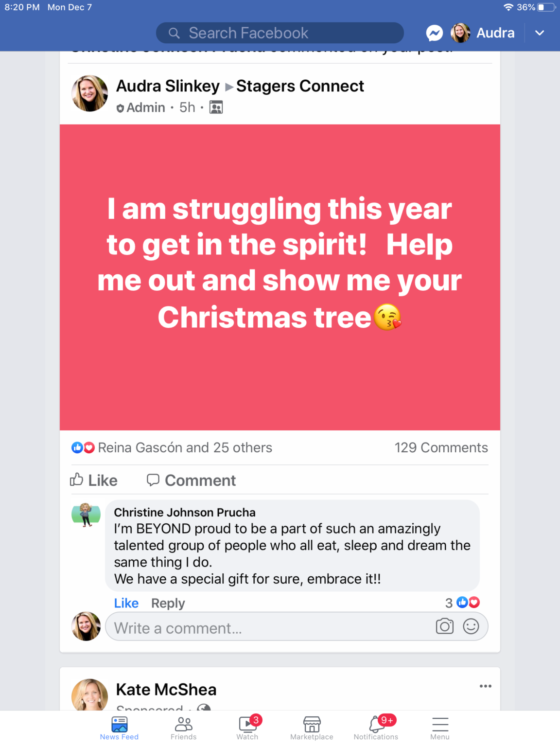Like Audra Slinkey's post
Image resolution: width=560 pixels, height=747 pixels.
[x=94, y=480]
